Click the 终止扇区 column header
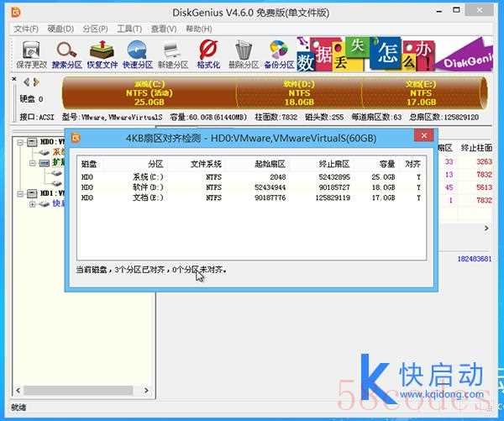 334,164
